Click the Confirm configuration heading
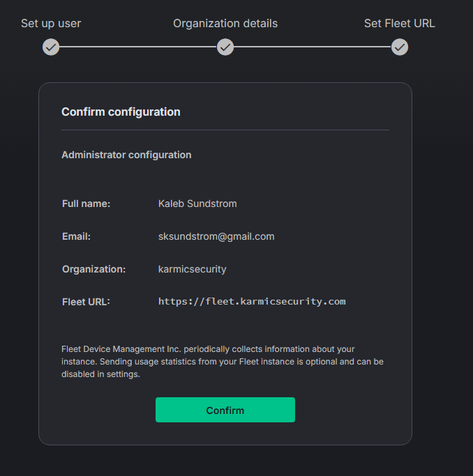The image size is (473, 476). coord(121,112)
